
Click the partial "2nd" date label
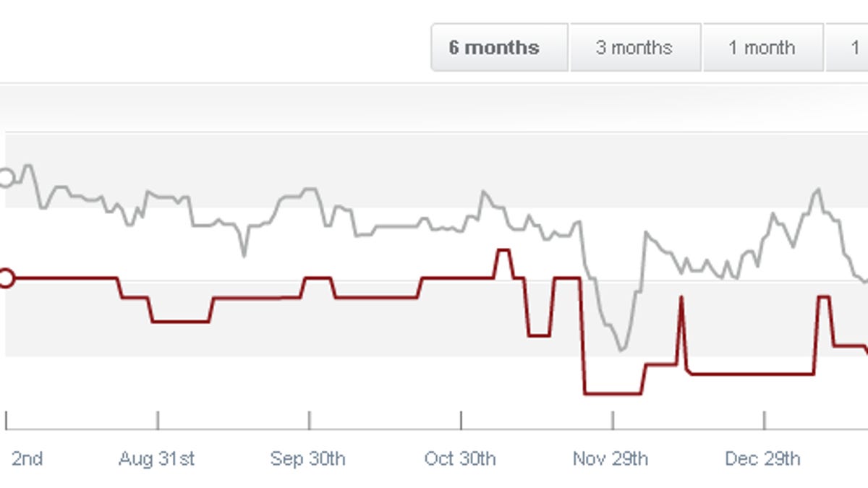point(27,459)
